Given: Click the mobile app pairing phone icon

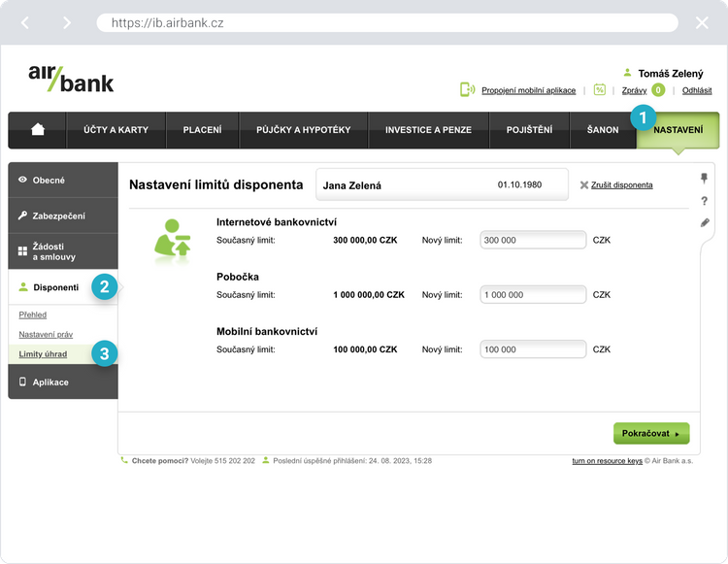Looking at the screenshot, I should coord(468,90).
